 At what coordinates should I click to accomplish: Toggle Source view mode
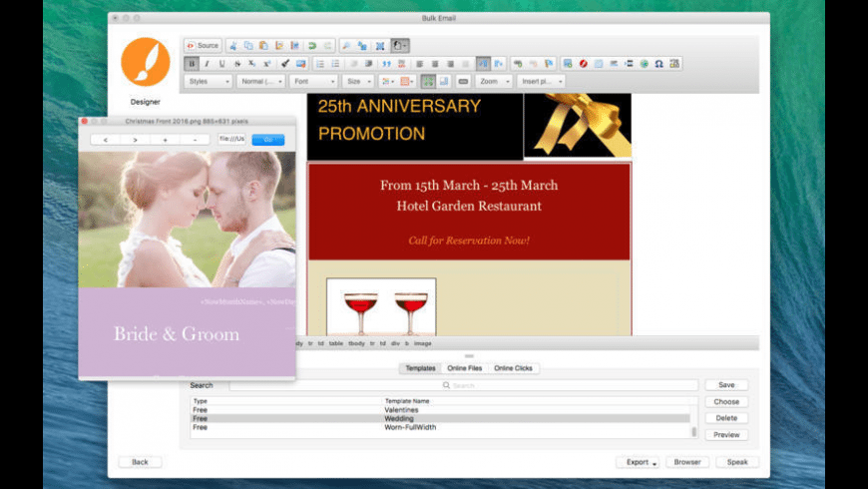point(203,46)
